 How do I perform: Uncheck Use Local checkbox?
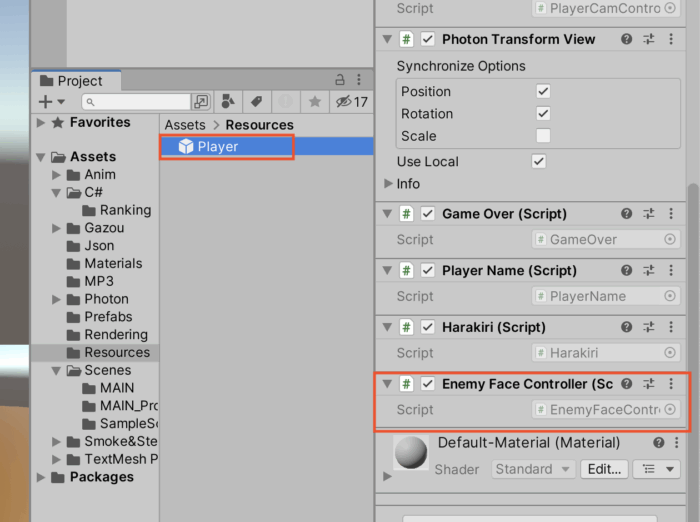click(x=539, y=161)
